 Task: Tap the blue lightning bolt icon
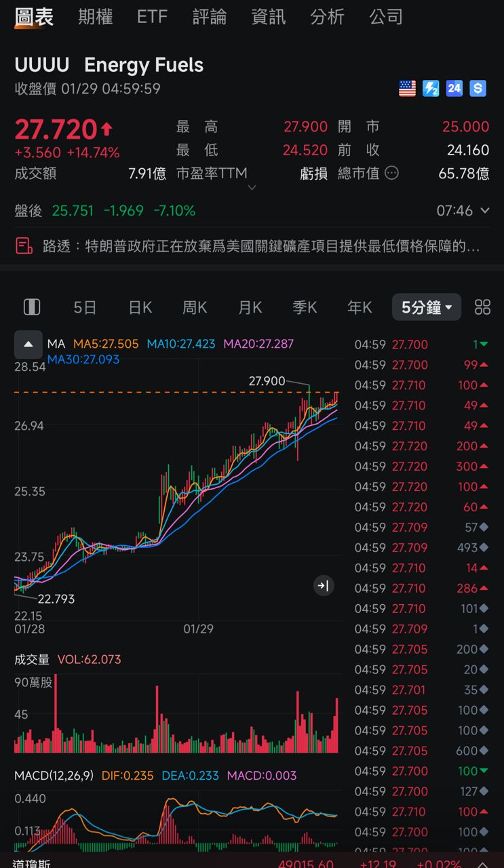point(431,88)
